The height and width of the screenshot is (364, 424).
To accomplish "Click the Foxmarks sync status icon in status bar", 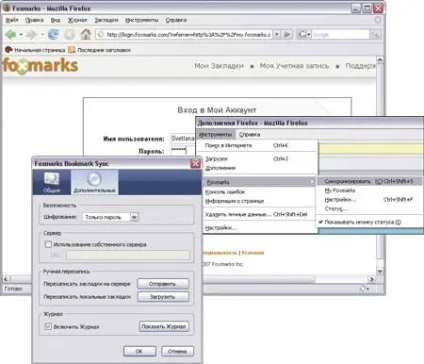I will pyautogui.click(x=364, y=288).
